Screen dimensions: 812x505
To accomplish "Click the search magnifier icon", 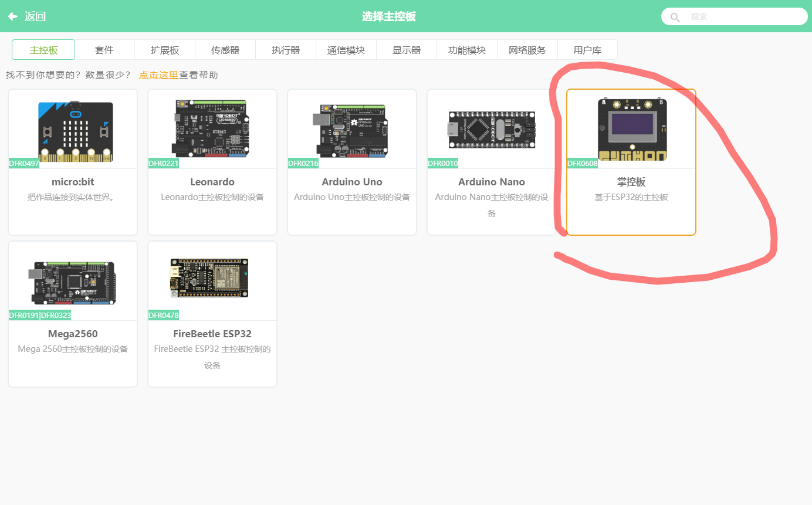I will tap(675, 17).
